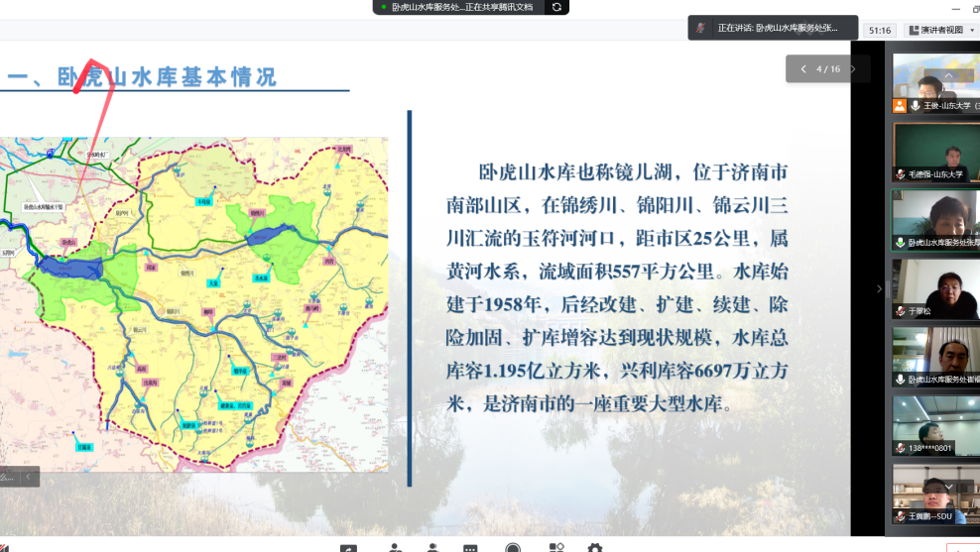The height and width of the screenshot is (552, 980).
Task: Click the refresh icon in sharing bar
Action: [x=556, y=7]
